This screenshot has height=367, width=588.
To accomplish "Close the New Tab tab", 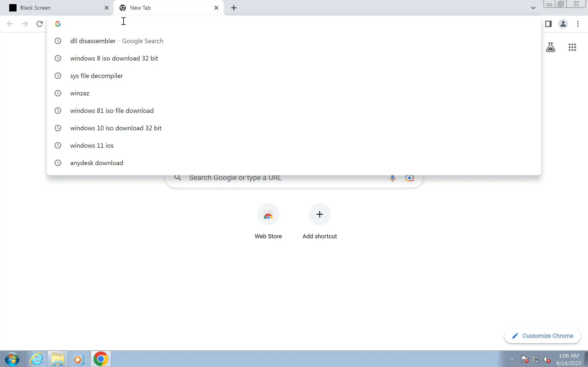I will point(216,8).
